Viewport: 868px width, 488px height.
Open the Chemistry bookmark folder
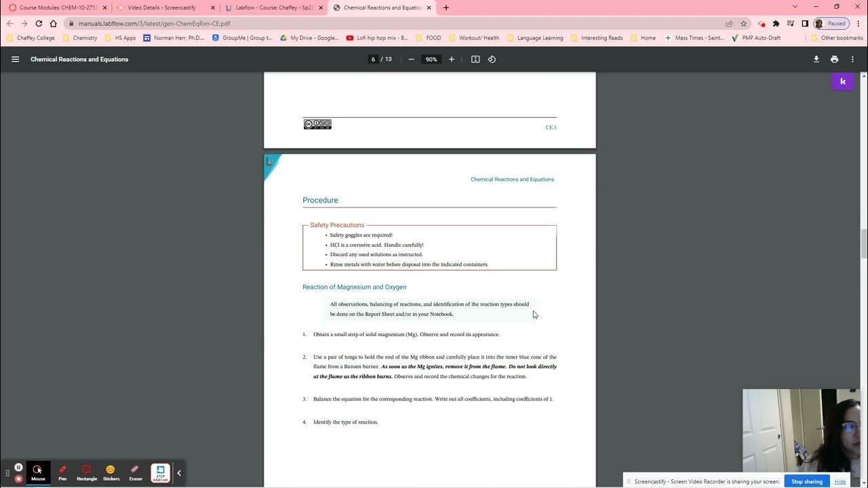click(80, 38)
